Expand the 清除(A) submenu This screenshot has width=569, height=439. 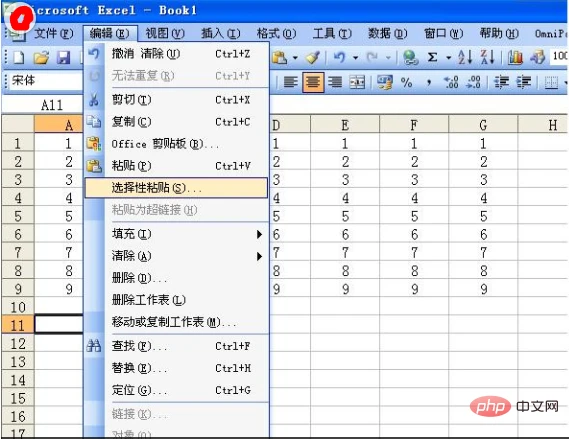pos(177,256)
